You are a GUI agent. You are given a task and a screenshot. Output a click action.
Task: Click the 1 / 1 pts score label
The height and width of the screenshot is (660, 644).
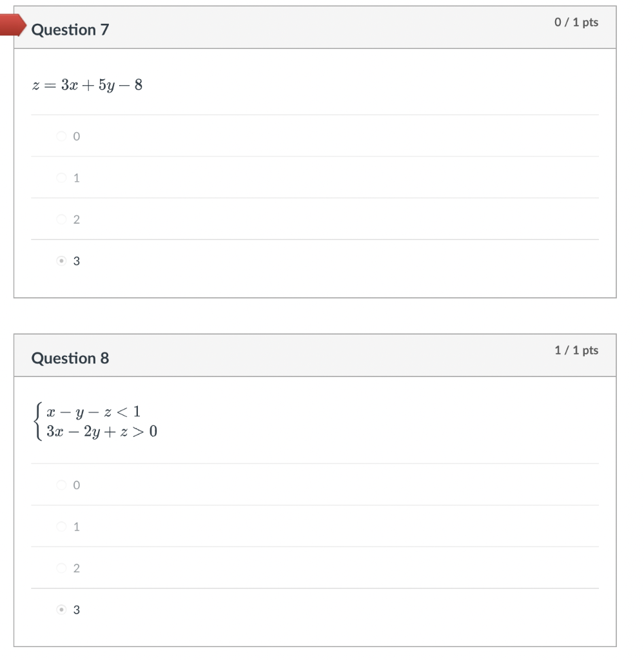[576, 350]
